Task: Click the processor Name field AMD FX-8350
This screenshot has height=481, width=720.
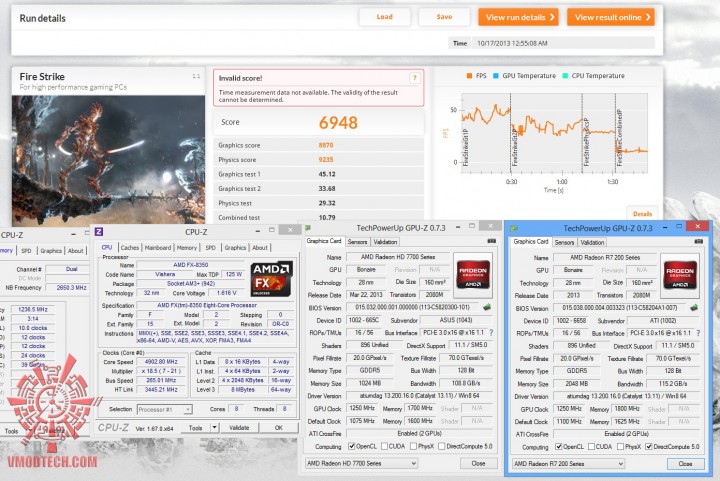Action: [x=191, y=265]
